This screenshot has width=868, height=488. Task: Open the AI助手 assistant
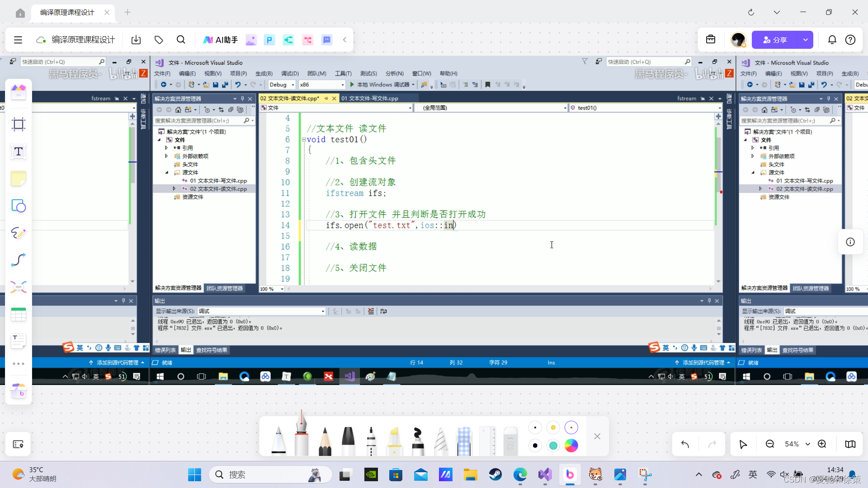pos(220,40)
